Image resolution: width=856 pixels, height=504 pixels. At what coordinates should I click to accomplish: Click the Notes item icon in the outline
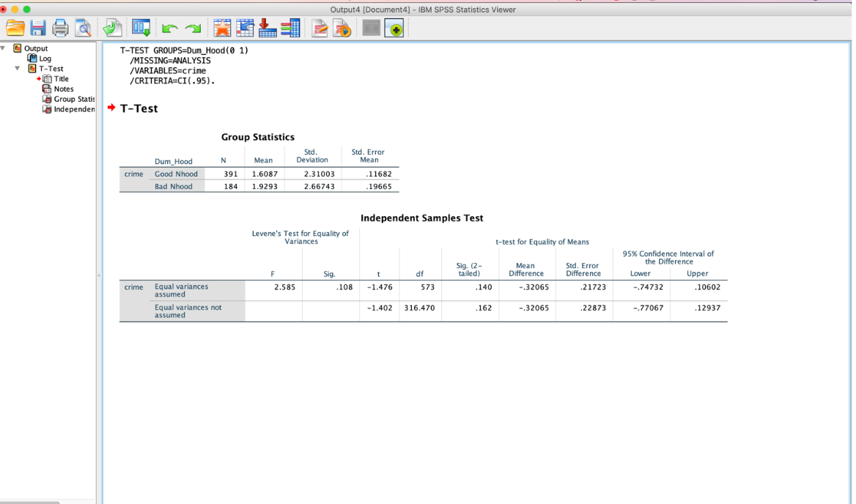pos(47,89)
